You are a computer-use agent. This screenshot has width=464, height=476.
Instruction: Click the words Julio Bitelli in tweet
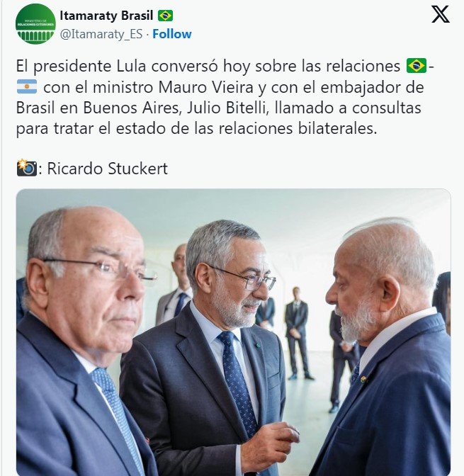(x=226, y=108)
